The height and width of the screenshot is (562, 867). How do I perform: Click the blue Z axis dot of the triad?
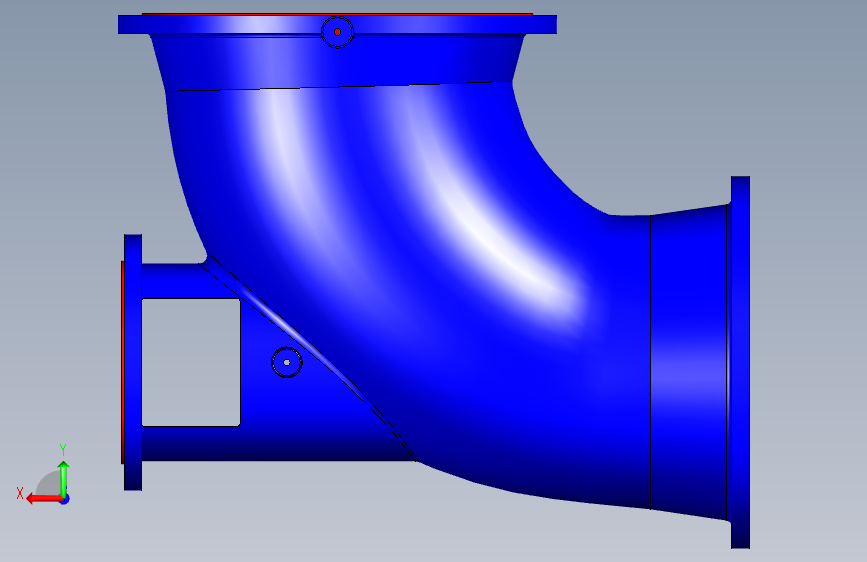(x=65, y=499)
